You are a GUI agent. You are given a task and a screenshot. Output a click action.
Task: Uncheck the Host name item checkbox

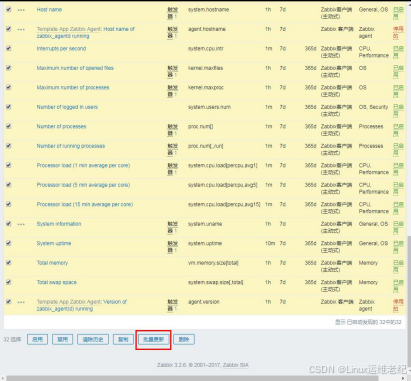pos(9,10)
